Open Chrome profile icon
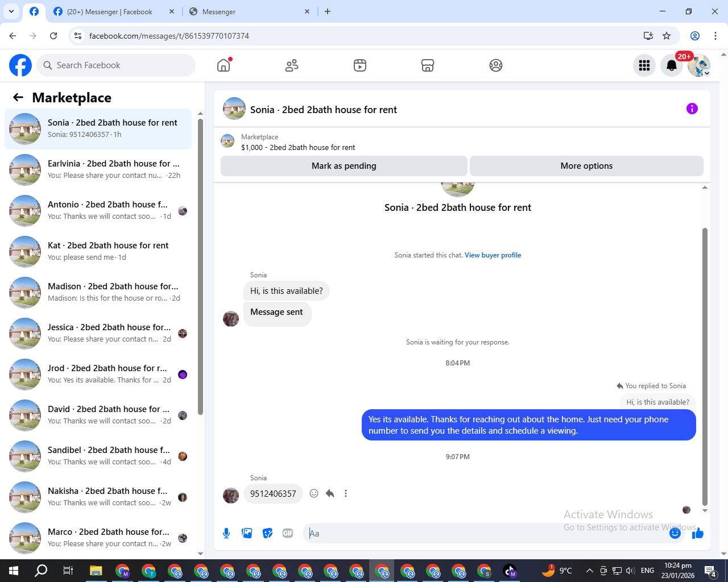 pos(695,36)
